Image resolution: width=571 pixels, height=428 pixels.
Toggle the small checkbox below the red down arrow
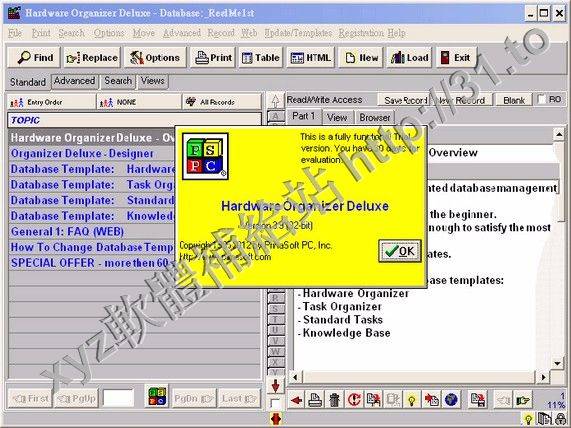[x=275, y=403]
